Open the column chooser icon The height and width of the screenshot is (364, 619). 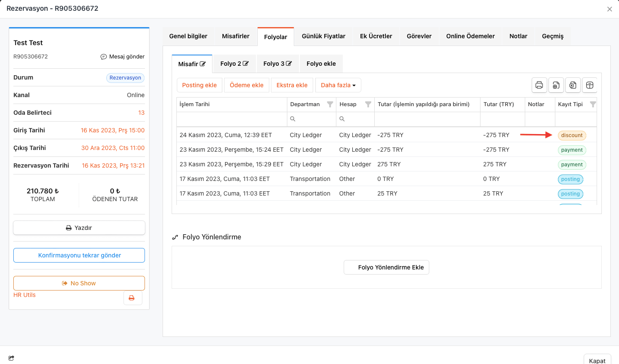(590, 85)
